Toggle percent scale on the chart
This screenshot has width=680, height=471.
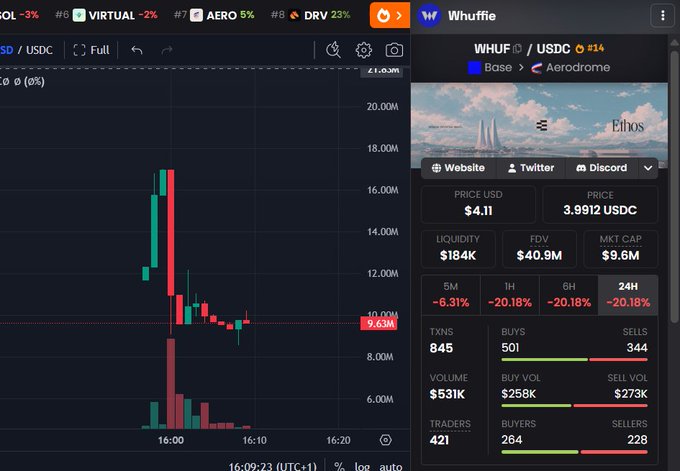tap(339, 466)
